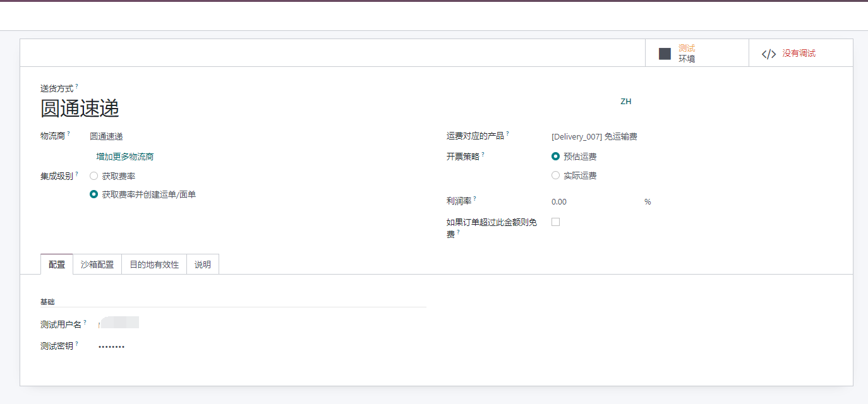Click the help mark beside 开票策略
The image size is (868, 404).
pyautogui.click(x=483, y=153)
